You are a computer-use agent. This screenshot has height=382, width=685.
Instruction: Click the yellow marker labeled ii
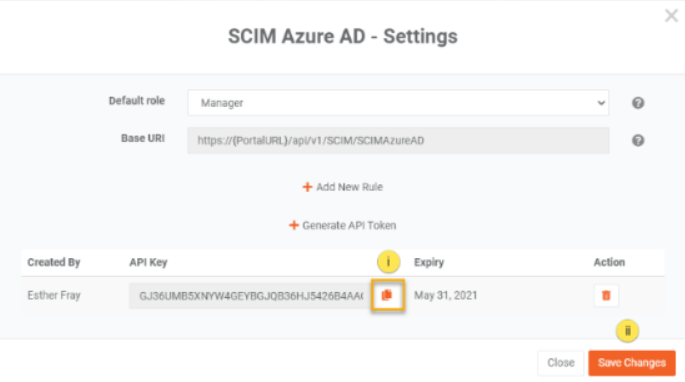pos(627,331)
